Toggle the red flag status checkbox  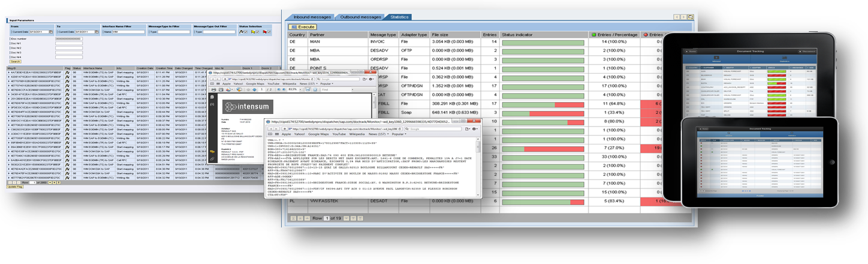point(269,32)
